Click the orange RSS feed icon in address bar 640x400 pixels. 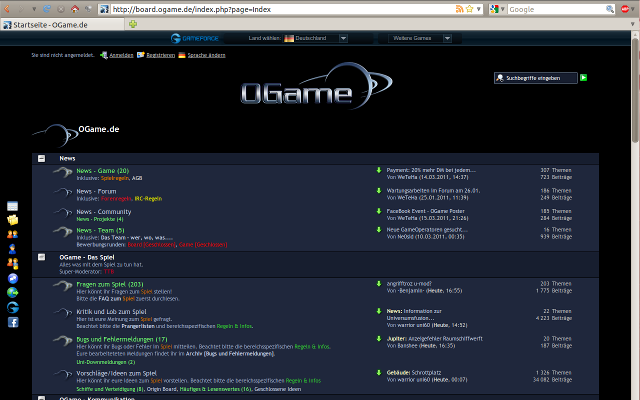pos(460,9)
